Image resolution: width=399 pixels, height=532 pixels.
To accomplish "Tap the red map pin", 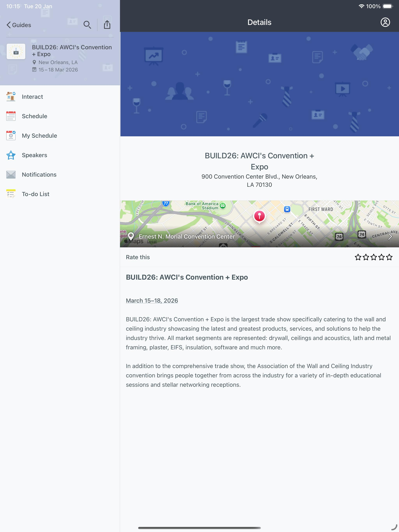I will coord(260,217).
